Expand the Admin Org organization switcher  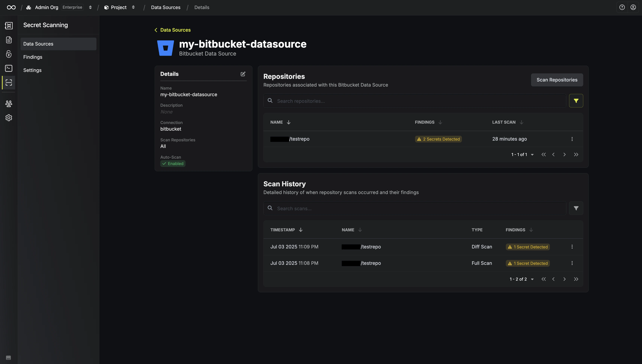(90, 7)
